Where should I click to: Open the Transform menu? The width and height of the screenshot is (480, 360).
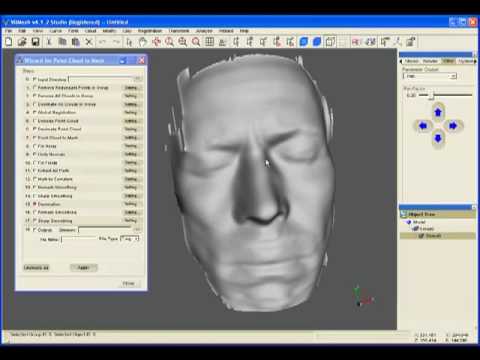point(179,31)
